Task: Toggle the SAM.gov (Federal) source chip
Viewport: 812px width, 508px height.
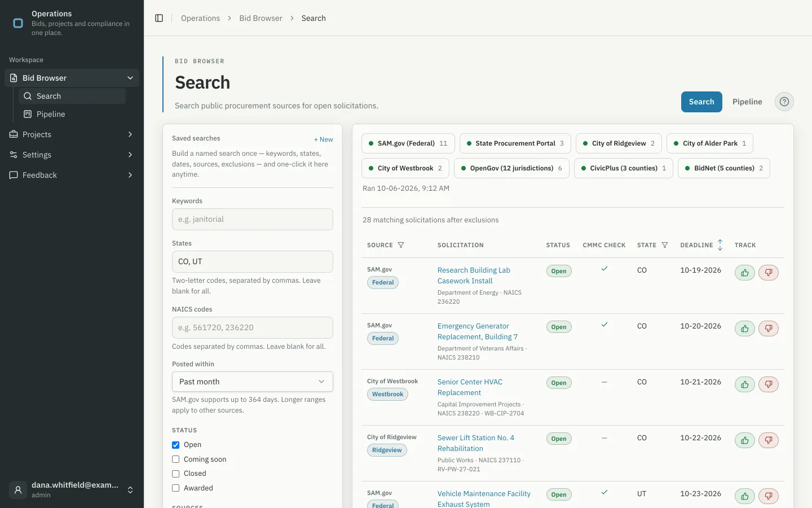Action: [x=408, y=143]
